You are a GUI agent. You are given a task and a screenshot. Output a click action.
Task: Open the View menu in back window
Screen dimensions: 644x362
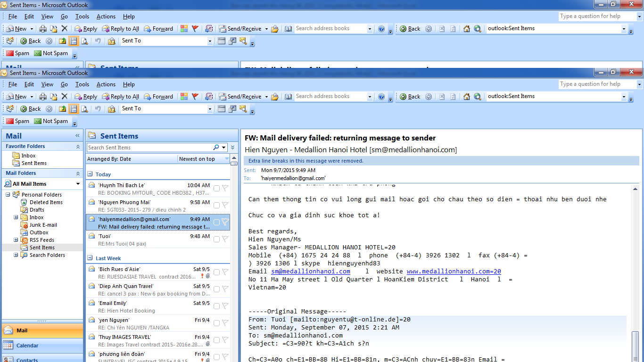click(47, 16)
